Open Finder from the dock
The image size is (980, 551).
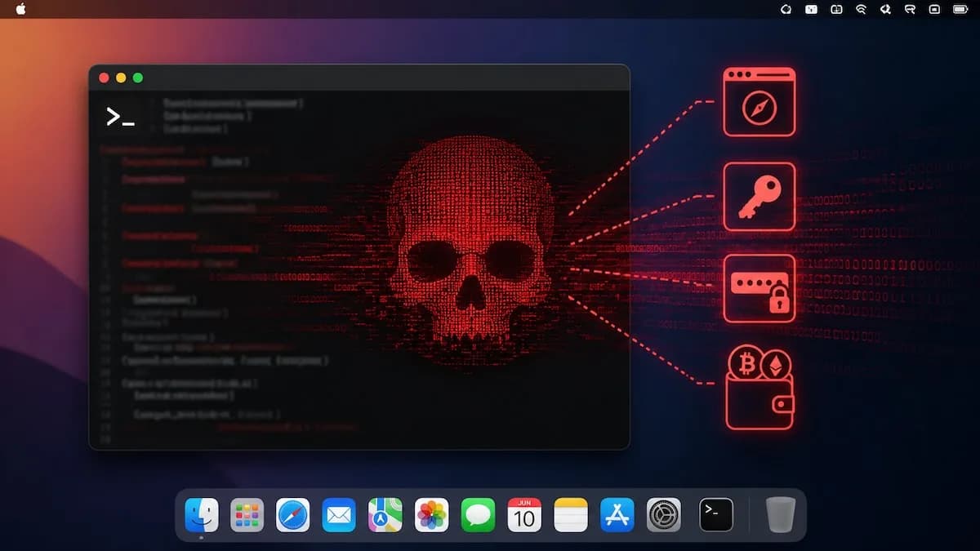[x=202, y=515]
